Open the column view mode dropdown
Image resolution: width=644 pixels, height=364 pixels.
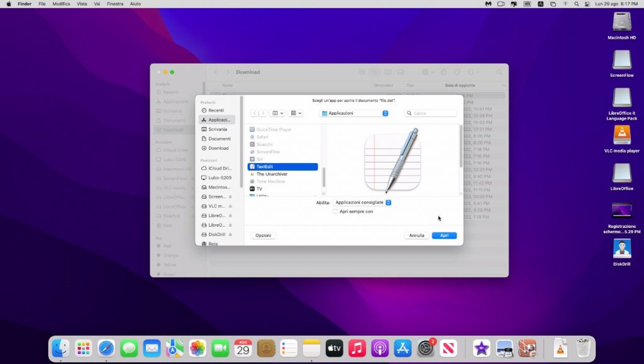click(x=277, y=113)
